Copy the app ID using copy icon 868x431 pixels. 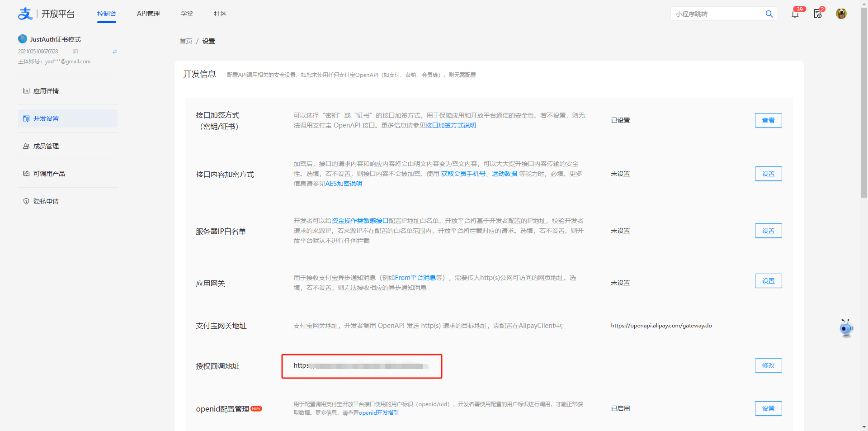coord(75,52)
